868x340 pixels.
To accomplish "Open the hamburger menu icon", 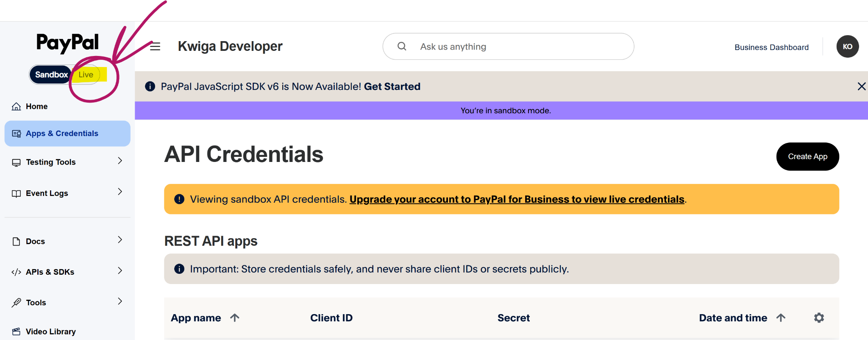I will (155, 47).
